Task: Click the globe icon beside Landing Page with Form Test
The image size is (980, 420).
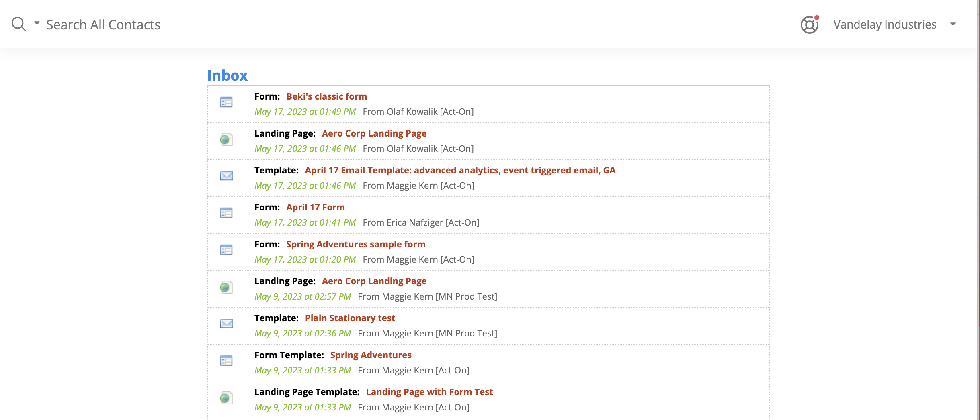Action: coord(226,398)
